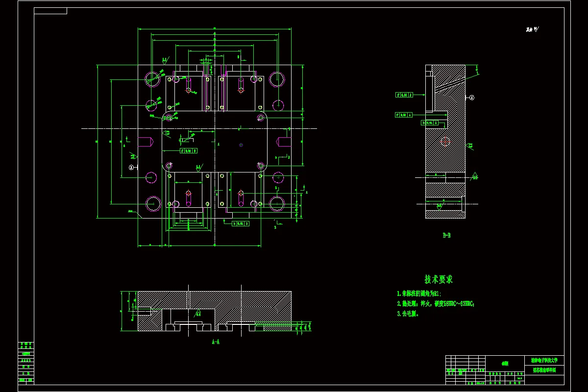Click the tolerance frame below the plan view

pos(240,223)
